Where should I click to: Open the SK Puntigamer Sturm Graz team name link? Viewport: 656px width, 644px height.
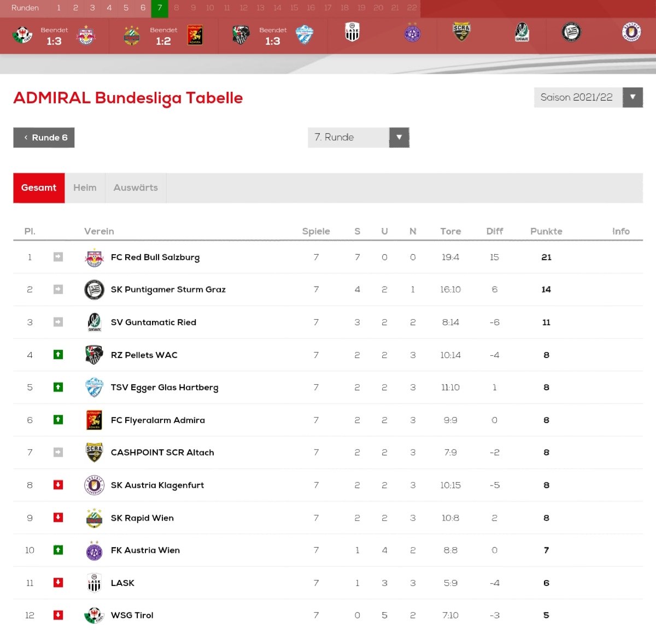[168, 290]
